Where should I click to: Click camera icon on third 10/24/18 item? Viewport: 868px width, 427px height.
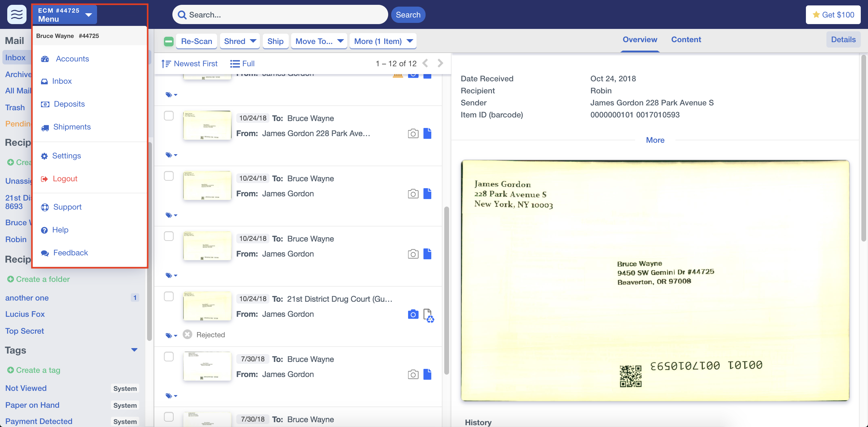click(413, 254)
